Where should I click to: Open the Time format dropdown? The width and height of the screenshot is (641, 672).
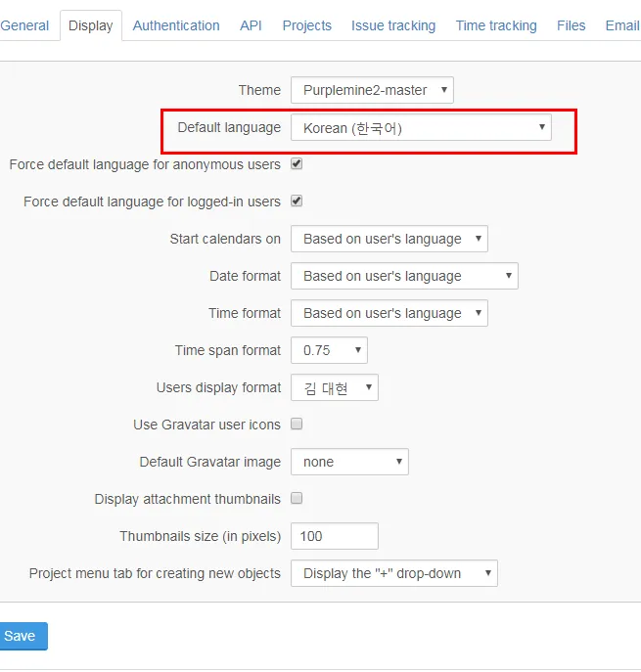tap(389, 313)
